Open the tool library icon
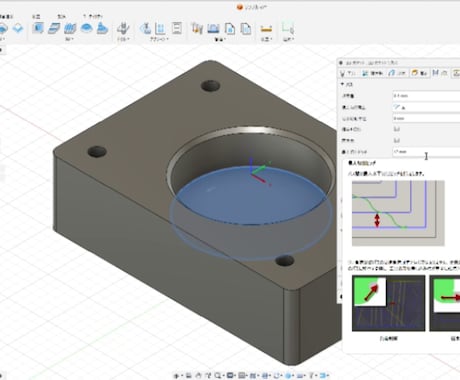This screenshot has width=460, height=380. pyautogui.click(x=197, y=28)
